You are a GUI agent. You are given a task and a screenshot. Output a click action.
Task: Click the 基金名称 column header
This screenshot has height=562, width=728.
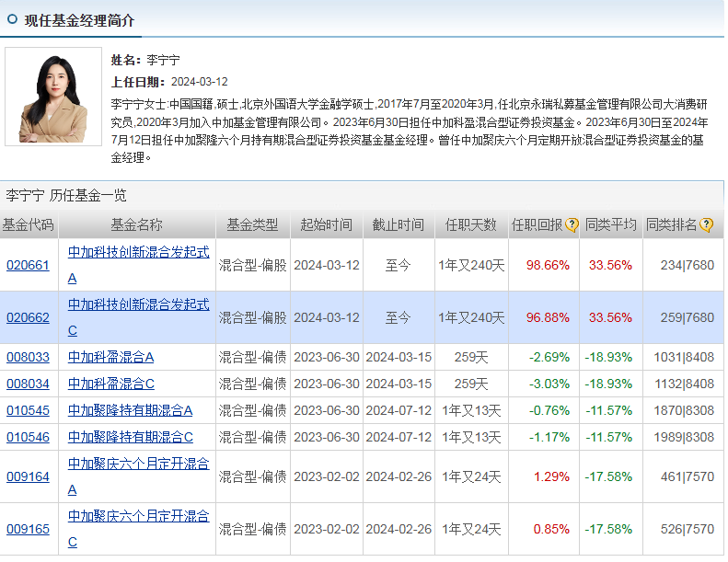coord(136,225)
